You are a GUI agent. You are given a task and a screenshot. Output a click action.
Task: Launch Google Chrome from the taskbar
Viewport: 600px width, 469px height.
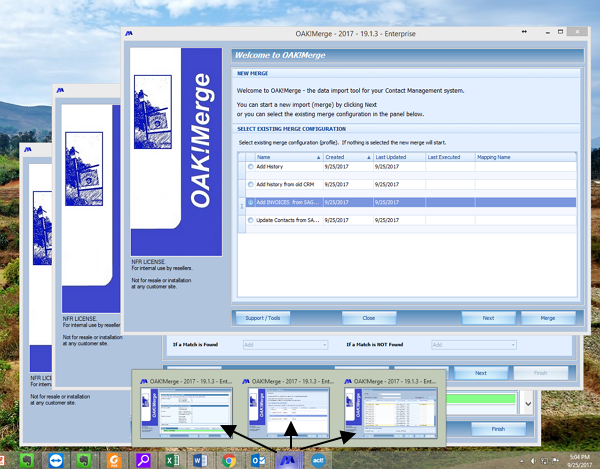tap(229, 460)
